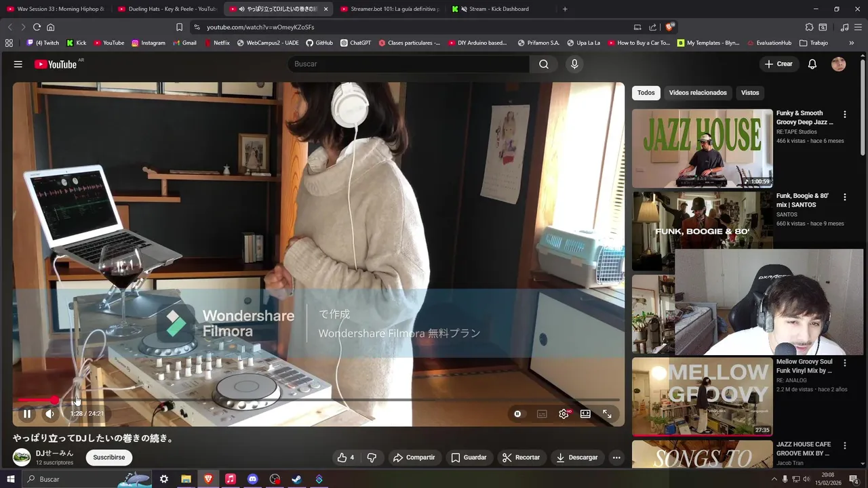Open the notifications bell
The image size is (868, 488).
coord(812,64)
